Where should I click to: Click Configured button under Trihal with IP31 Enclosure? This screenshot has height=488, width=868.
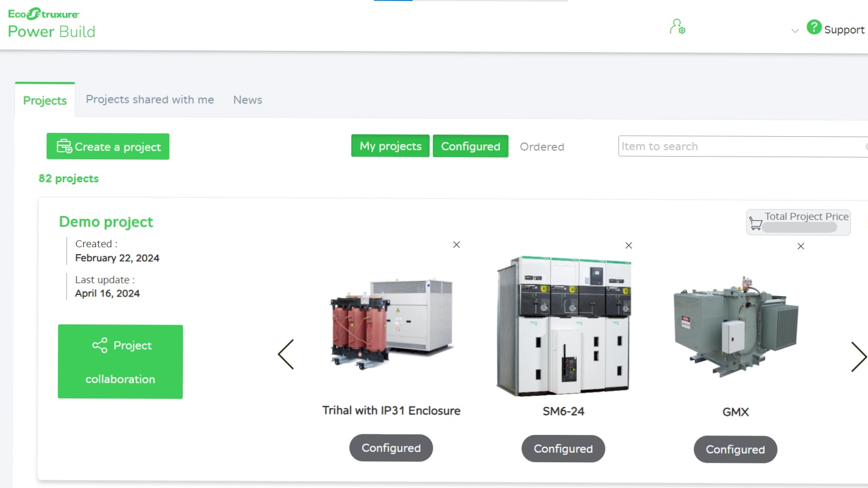[391, 448]
